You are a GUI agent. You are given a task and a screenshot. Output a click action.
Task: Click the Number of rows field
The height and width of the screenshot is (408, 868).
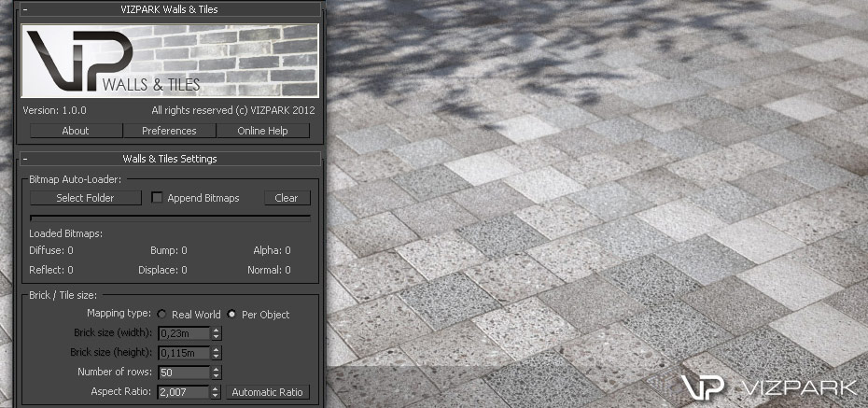point(184,372)
